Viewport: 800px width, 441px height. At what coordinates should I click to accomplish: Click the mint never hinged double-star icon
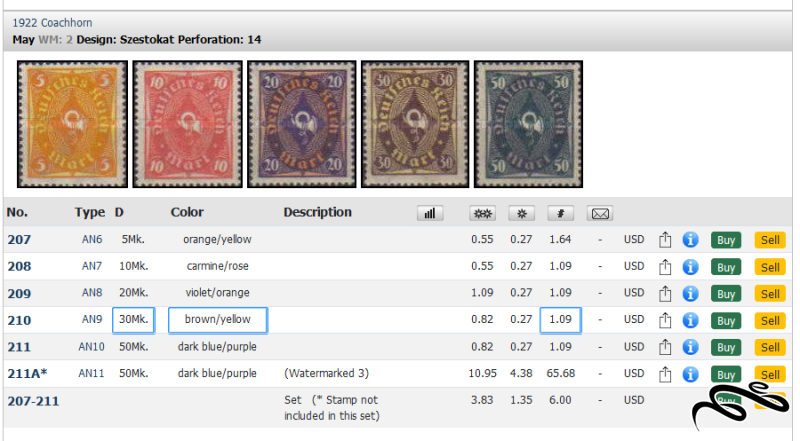(482, 213)
